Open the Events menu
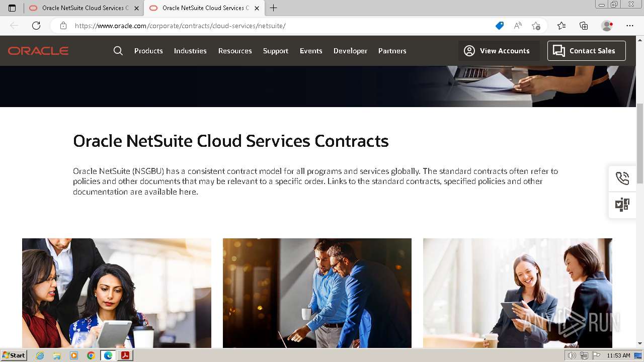The image size is (644, 362). click(311, 51)
